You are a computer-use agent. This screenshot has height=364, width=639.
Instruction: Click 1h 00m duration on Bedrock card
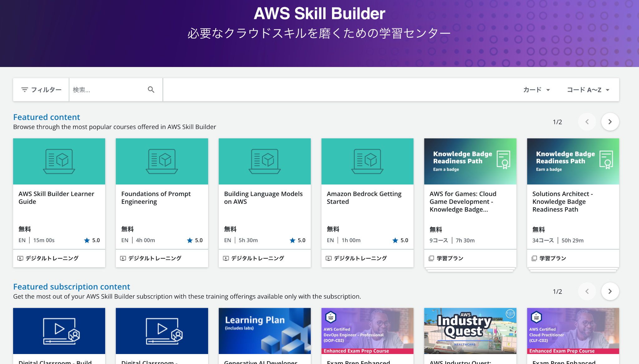coord(351,240)
